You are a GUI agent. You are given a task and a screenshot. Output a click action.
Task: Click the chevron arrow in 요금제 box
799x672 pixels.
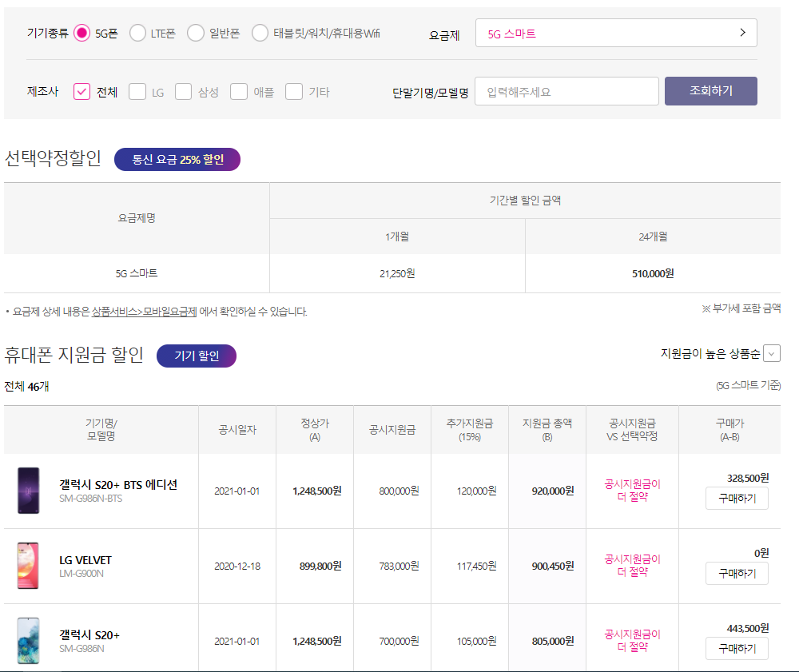[x=743, y=33]
